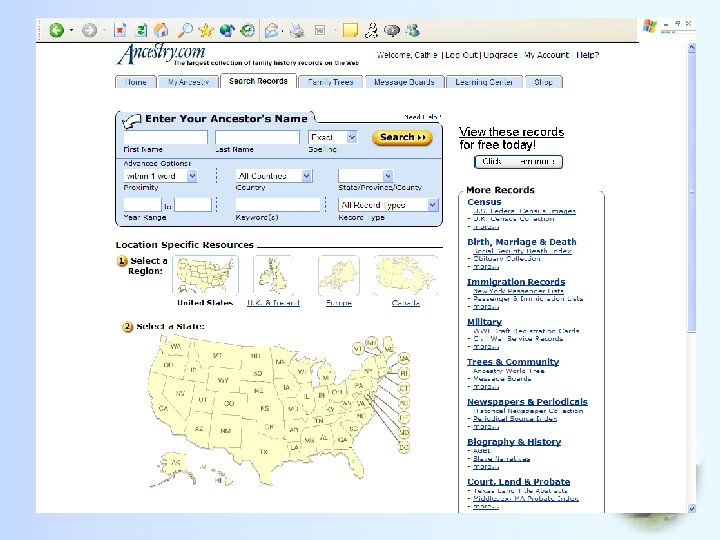Image resolution: width=720 pixels, height=540 pixels.
Task: Click the Year Range start field
Action: [x=142, y=205]
